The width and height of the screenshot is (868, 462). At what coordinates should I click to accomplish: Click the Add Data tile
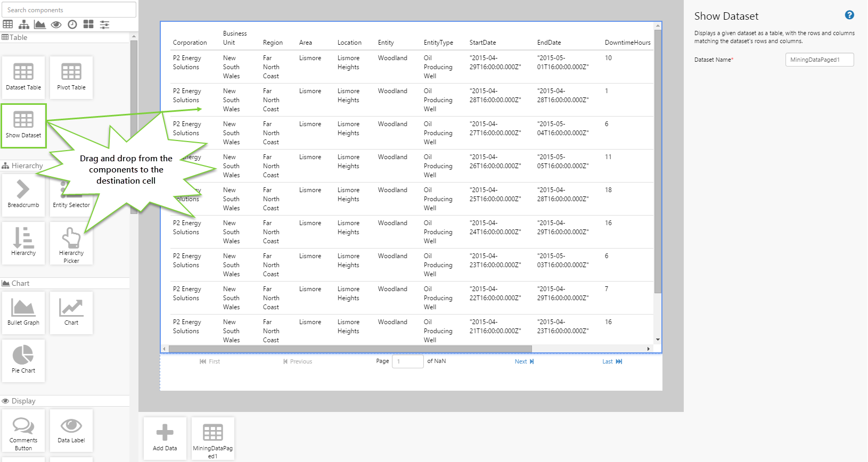pyautogui.click(x=165, y=438)
